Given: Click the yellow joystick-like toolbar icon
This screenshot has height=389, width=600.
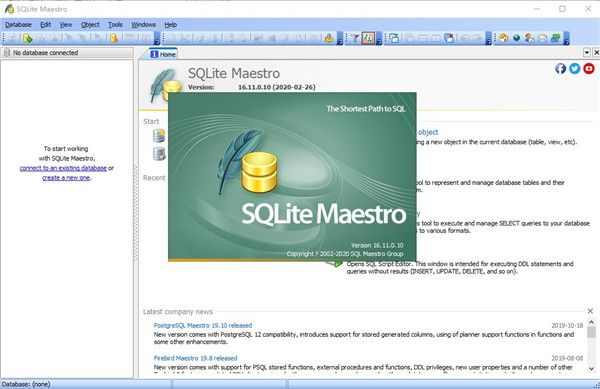Looking at the screenshot, I should (x=329, y=38).
